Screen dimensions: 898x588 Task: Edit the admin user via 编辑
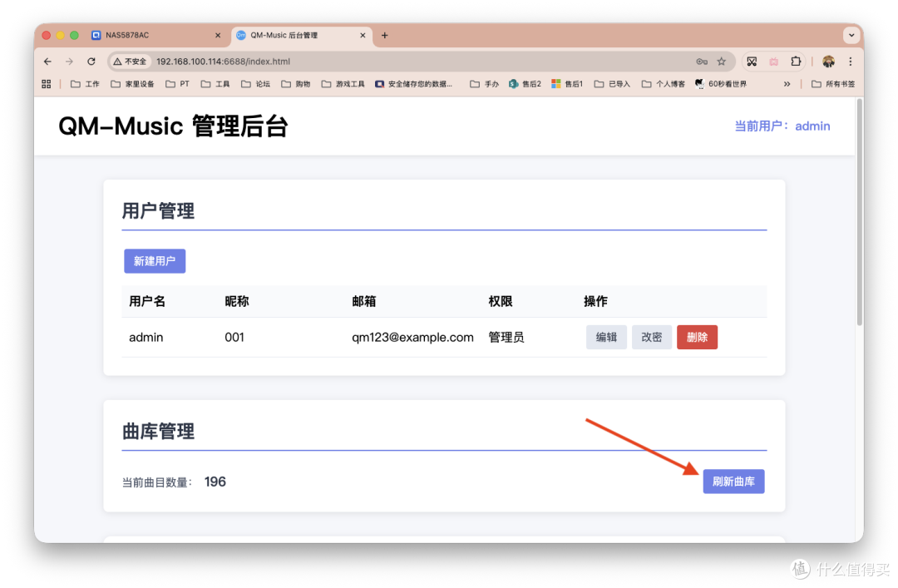tap(606, 337)
